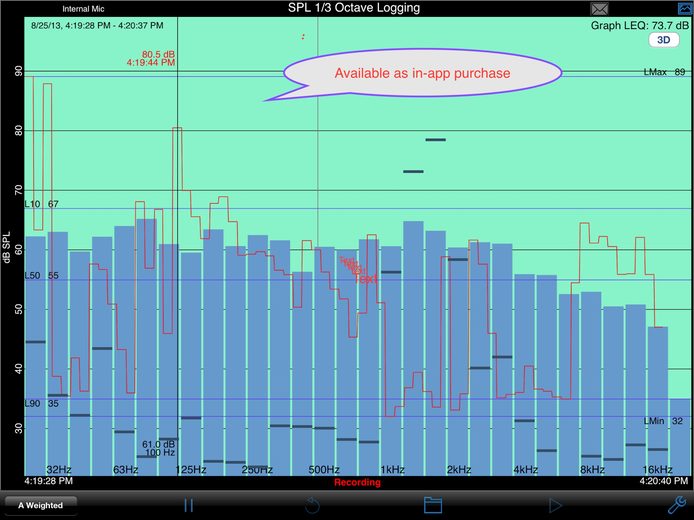Tap the L10 67 percentile label

(41, 204)
